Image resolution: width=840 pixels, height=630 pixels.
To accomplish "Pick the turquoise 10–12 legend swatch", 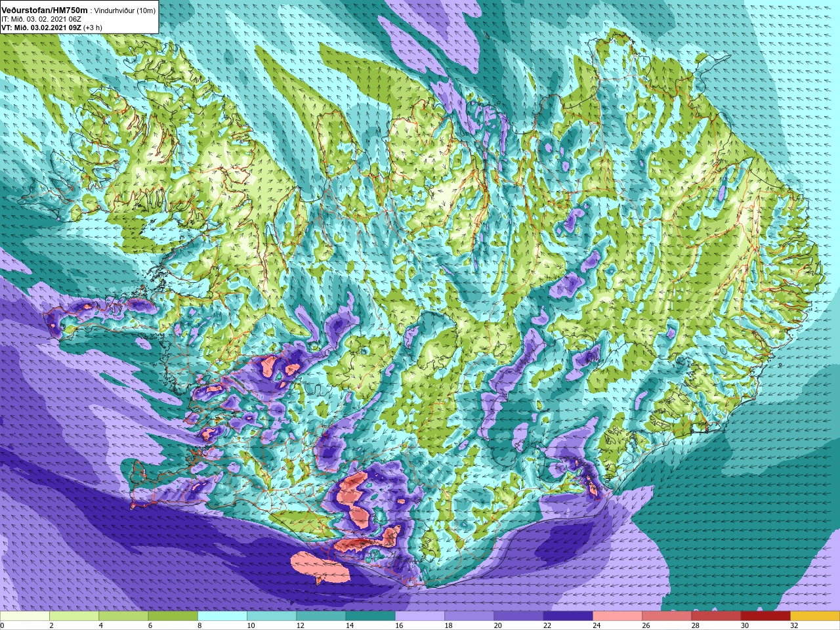I will pos(272,616).
